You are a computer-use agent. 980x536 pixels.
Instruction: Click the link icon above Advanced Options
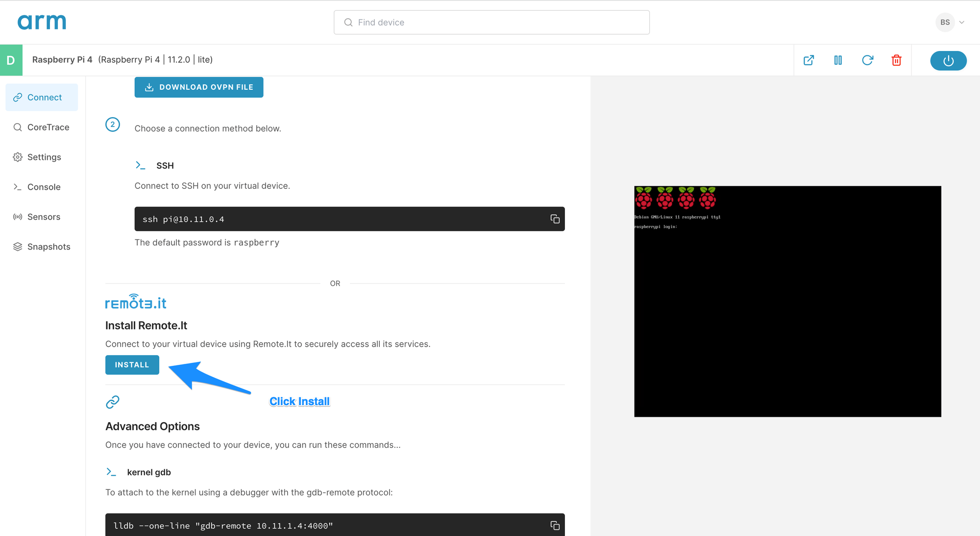tap(113, 402)
